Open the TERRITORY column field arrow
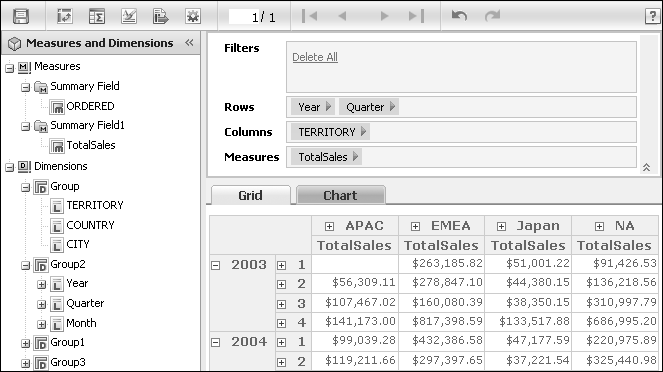Image resolution: width=663 pixels, height=372 pixels. click(x=363, y=131)
